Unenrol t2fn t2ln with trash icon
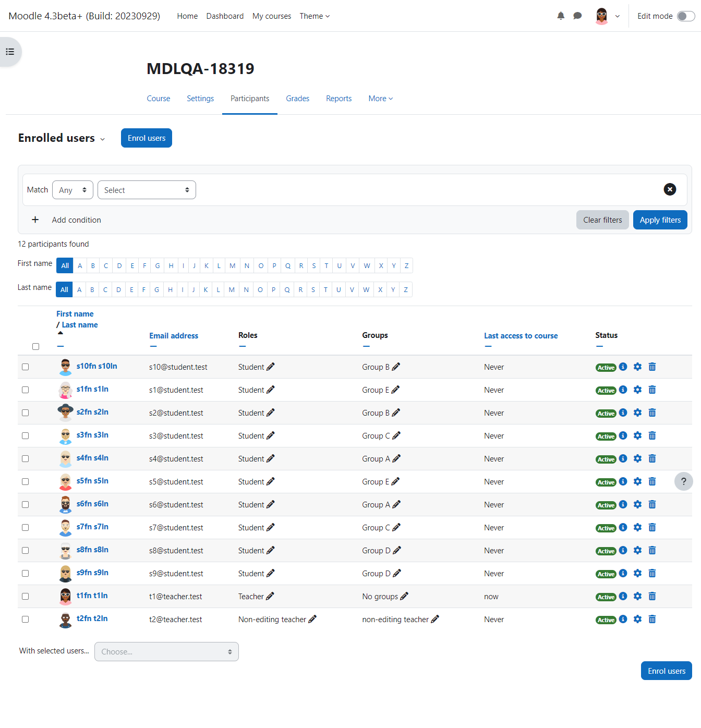This screenshot has width=701, height=728. point(652,619)
